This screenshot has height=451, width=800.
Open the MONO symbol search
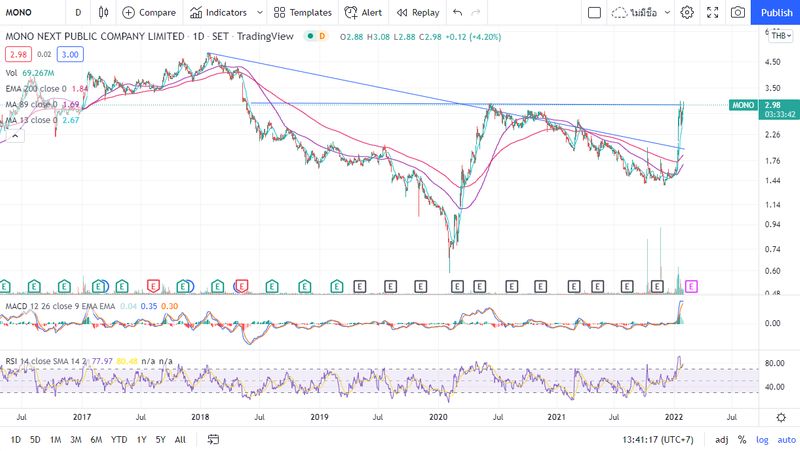tap(19, 12)
